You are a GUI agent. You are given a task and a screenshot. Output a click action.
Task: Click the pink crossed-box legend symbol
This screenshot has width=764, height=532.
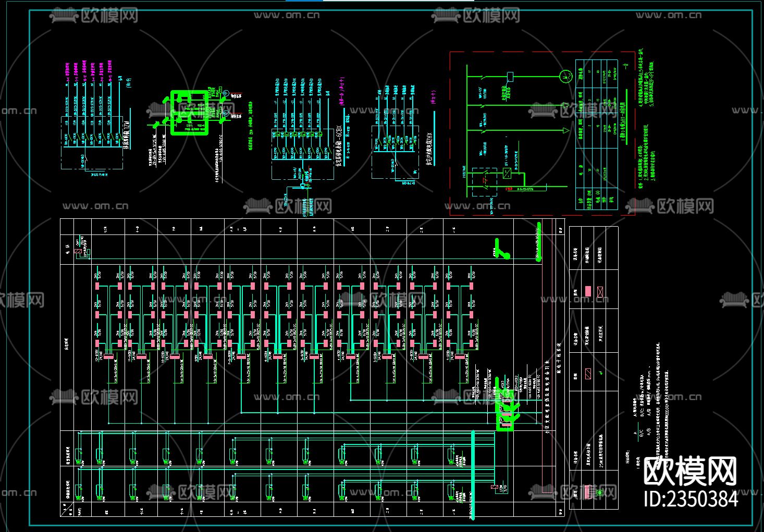600,291
